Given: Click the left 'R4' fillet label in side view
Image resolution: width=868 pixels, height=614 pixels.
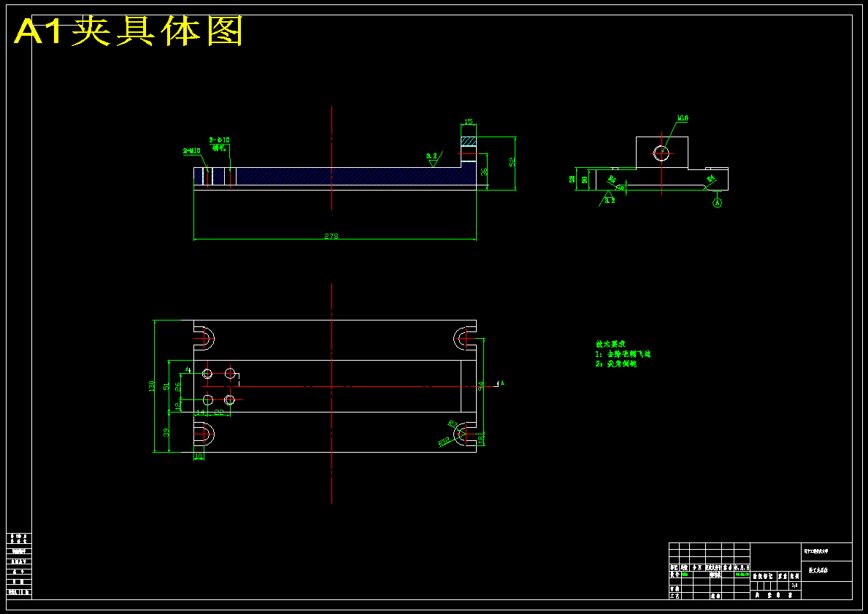Looking at the screenshot, I should (x=612, y=179).
